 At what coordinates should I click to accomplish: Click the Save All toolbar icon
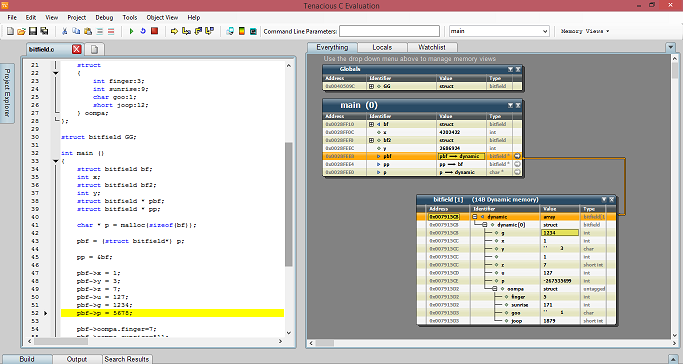pos(44,31)
